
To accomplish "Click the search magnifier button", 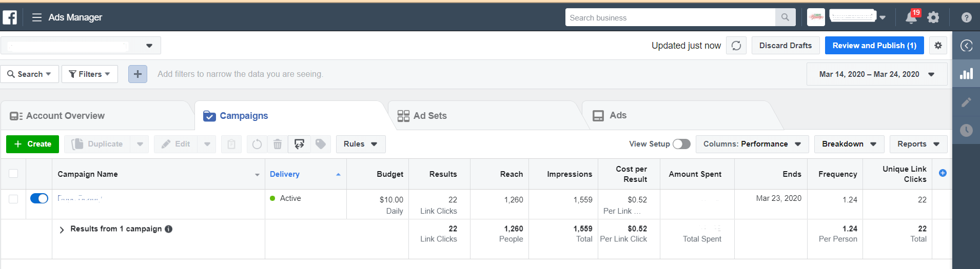I will pos(785,17).
